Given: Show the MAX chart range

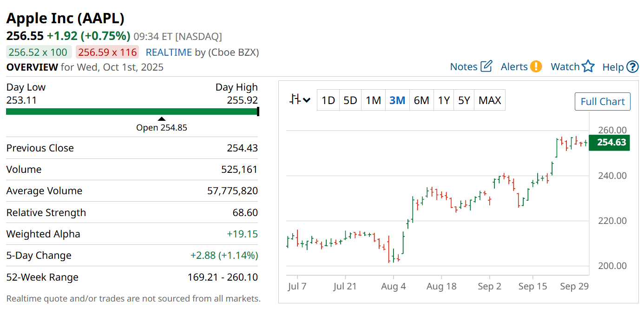Looking at the screenshot, I should (x=490, y=100).
